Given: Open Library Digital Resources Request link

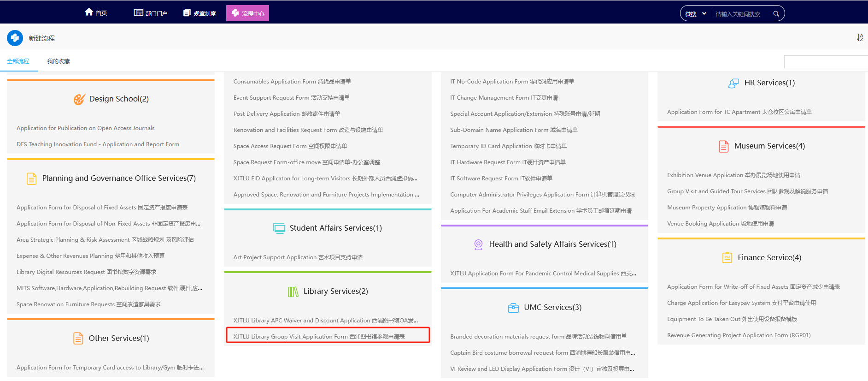Looking at the screenshot, I should tap(86, 272).
